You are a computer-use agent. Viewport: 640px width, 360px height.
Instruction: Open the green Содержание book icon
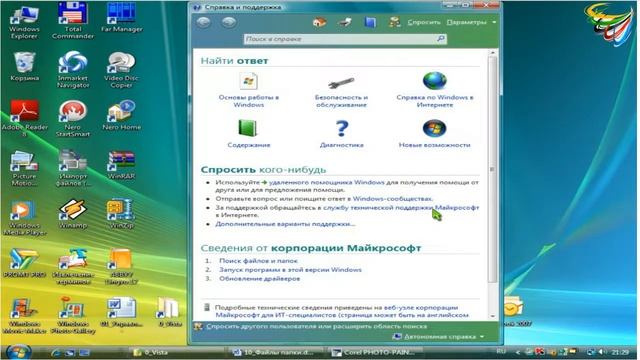pyautogui.click(x=248, y=129)
